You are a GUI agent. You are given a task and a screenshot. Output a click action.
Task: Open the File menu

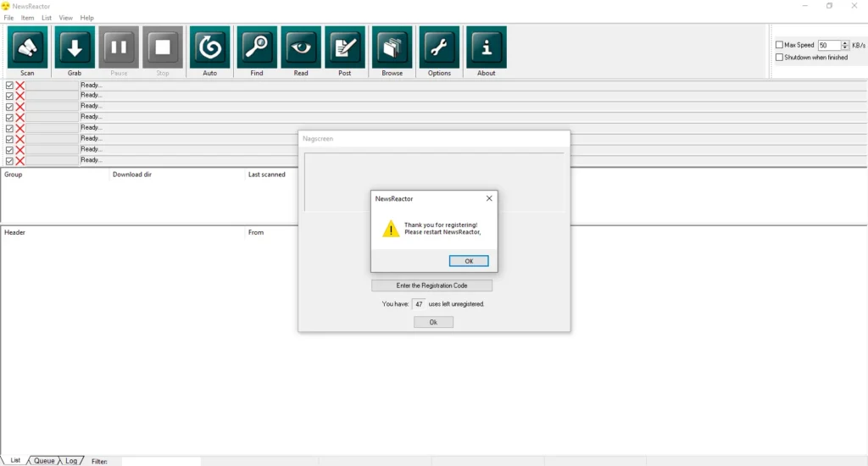point(8,18)
